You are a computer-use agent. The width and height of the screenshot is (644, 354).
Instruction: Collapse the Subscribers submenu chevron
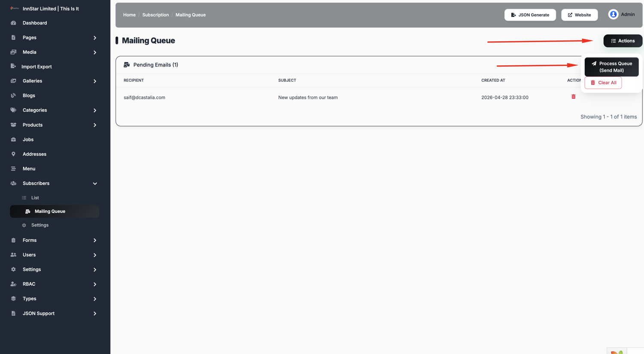pyautogui.click(x=95, y=183)
